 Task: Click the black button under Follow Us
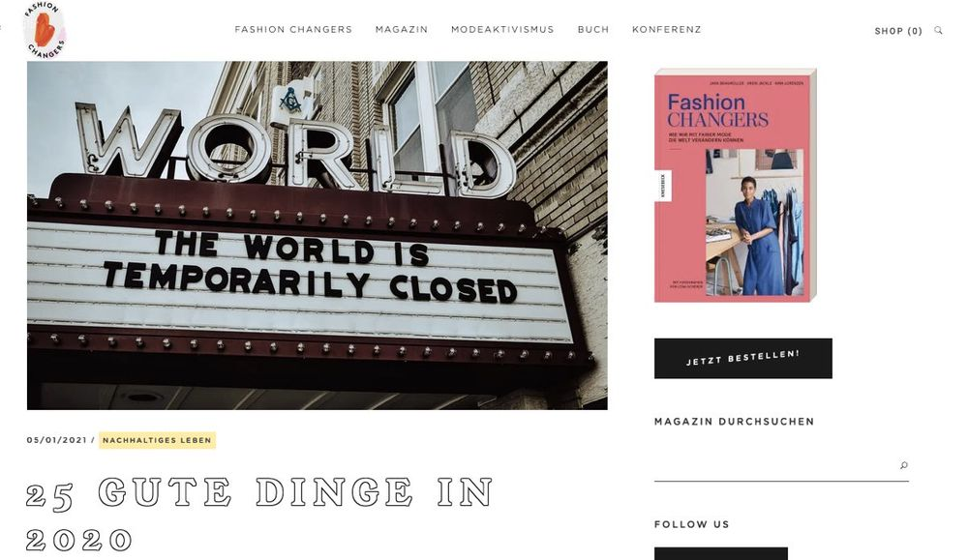[x=721, y=553]
